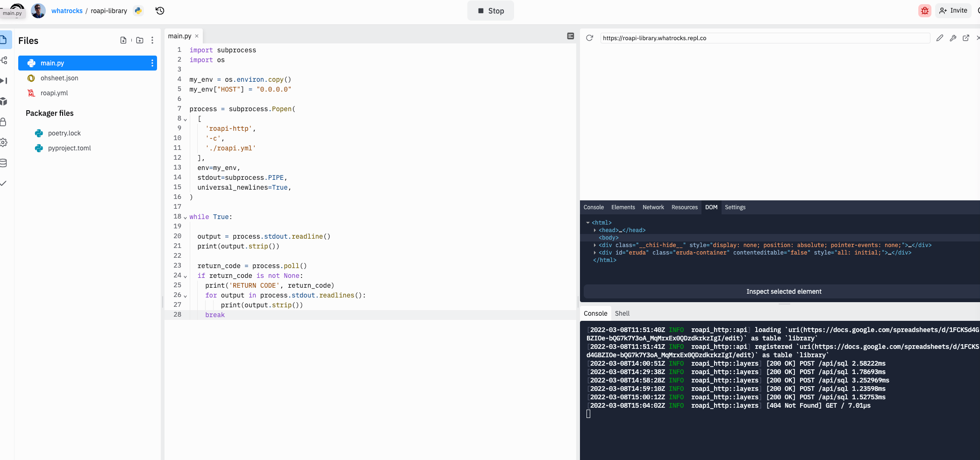980x460 pixels.
Task: Open the version history icon
Action: tap(160, 11)
